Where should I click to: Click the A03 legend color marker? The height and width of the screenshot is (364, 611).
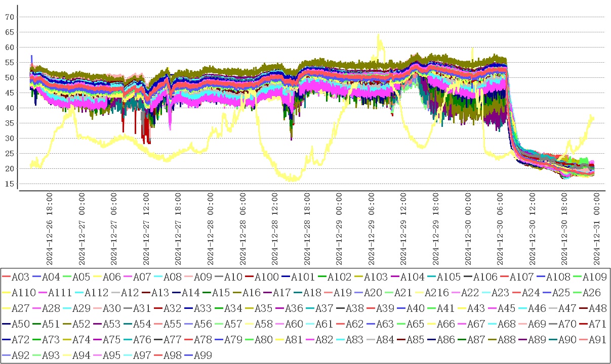7,277
